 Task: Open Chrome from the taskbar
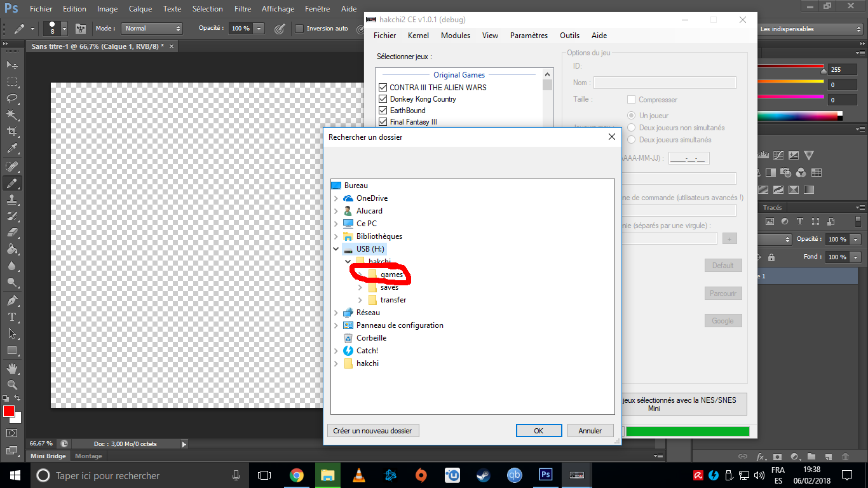[x=297, y=475]
